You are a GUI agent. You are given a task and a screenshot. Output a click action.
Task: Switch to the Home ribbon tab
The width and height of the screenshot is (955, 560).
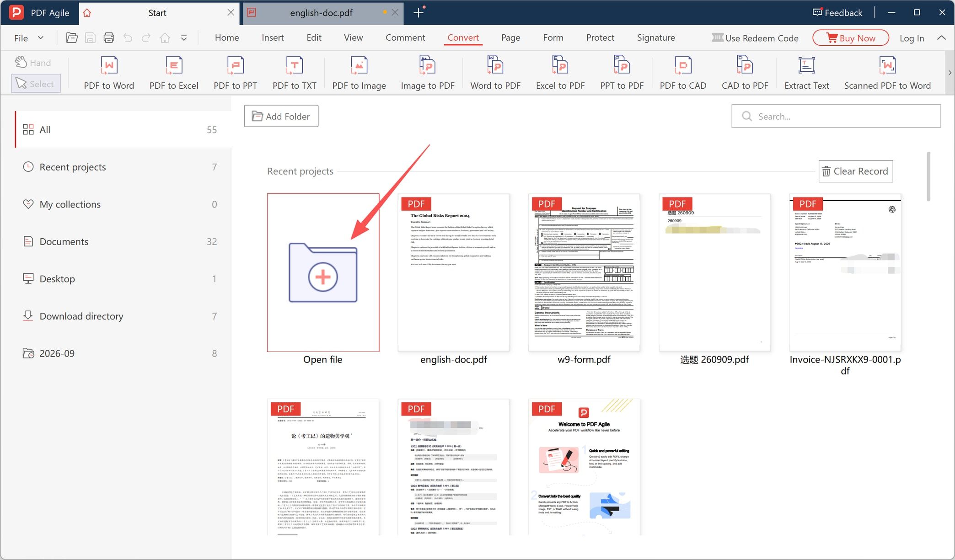pos(227,37)
